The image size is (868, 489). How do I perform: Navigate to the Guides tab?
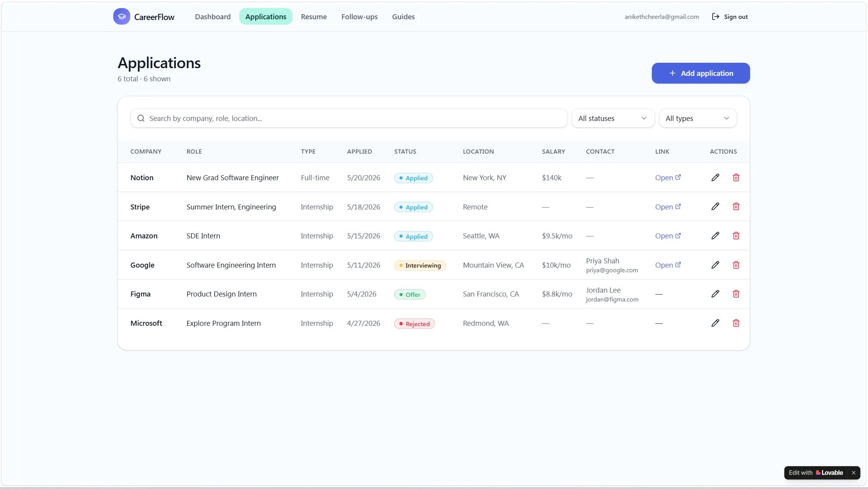pyautogui.click(x=403, y=17)
